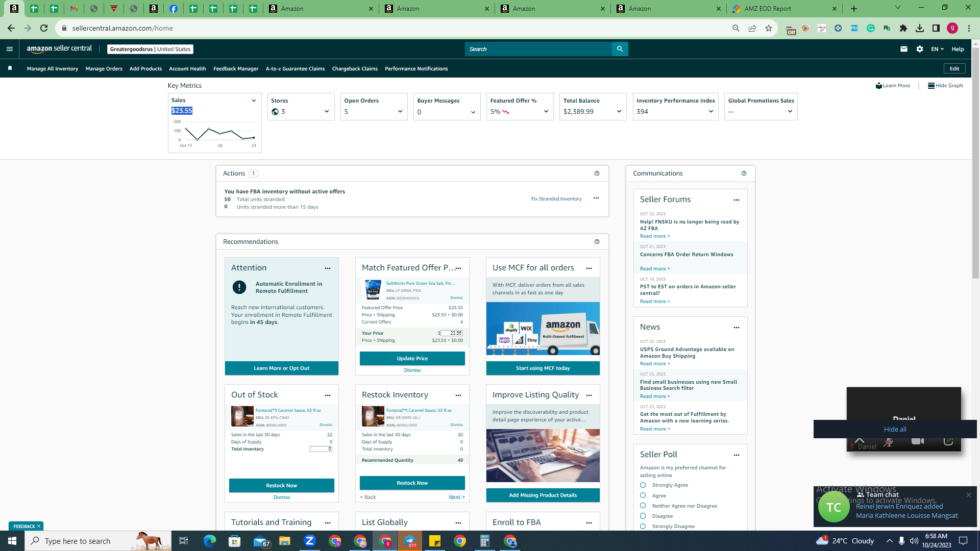Bookmark this page with the star icon

coord(769,28)
